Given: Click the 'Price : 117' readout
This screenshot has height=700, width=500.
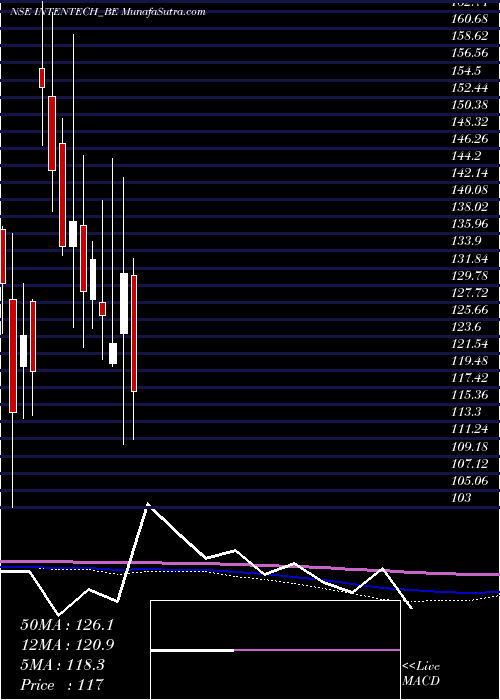Looking at the screenshot, I should (x=62, y=685).
